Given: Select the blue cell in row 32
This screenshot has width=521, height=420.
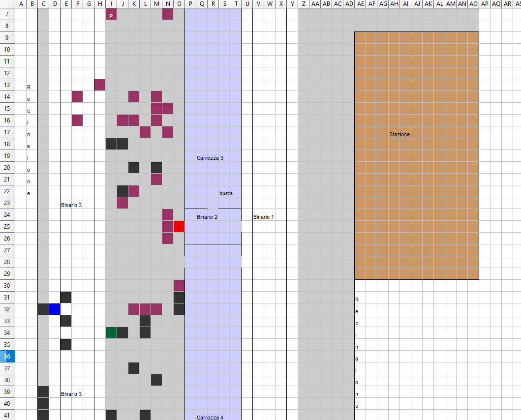Looking at the screenshot, I should click(55, 309).
